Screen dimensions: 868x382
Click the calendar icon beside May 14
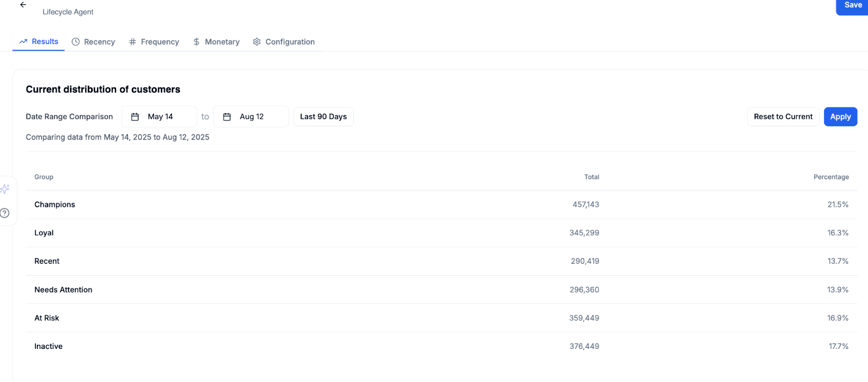coord(135,117)
